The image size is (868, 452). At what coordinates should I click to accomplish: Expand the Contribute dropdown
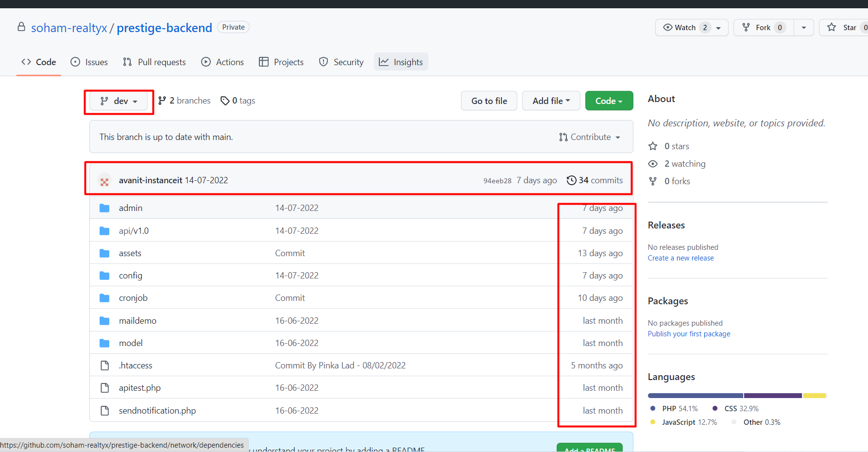pyautogui.click(x=590, y=137)
